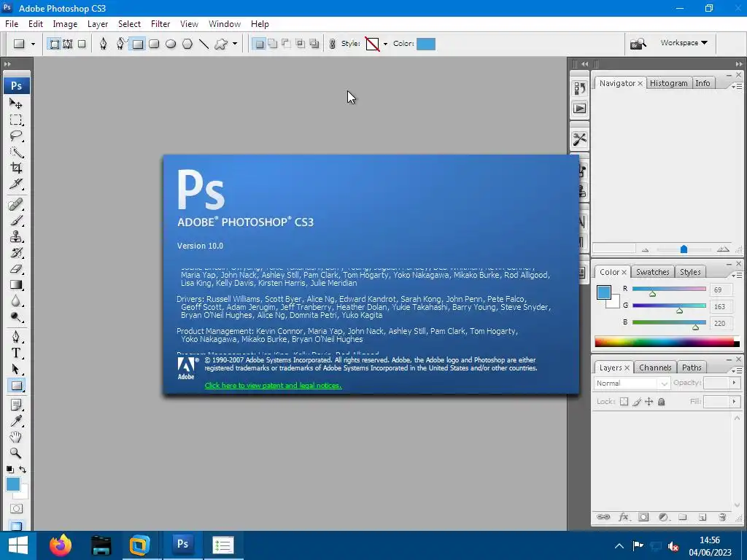Select the Gradient tool
This screenshot has width=747, height=560.
tap(16, 285)
